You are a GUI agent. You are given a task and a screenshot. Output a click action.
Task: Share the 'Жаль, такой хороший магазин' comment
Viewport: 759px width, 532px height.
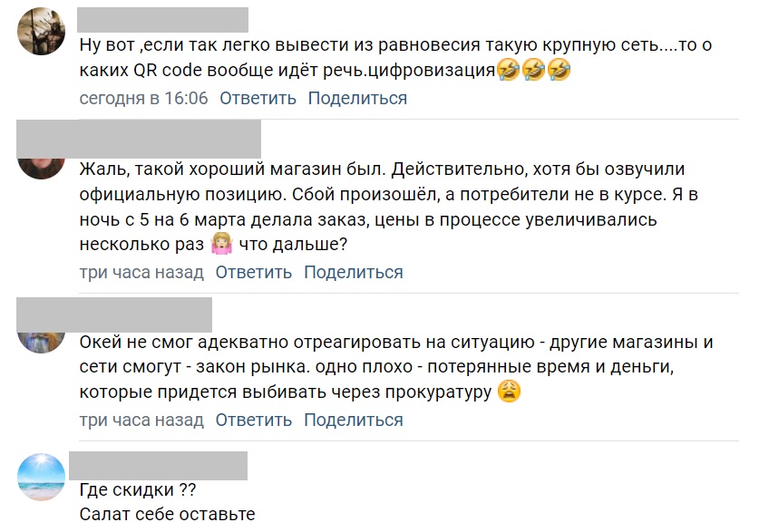[x=354, y=272]
